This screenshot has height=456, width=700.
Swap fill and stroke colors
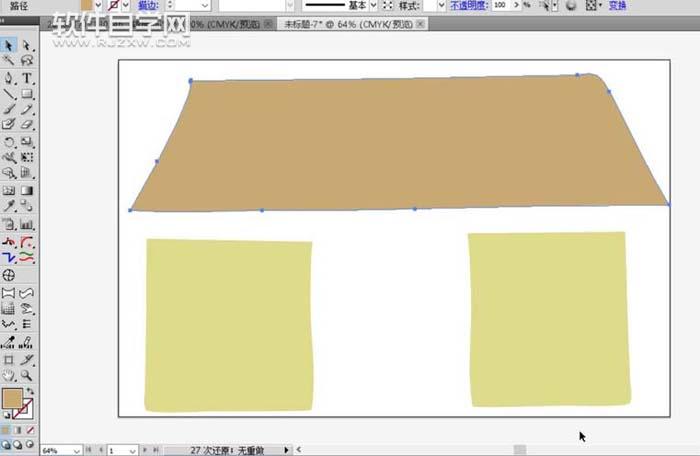pos(30,392)
